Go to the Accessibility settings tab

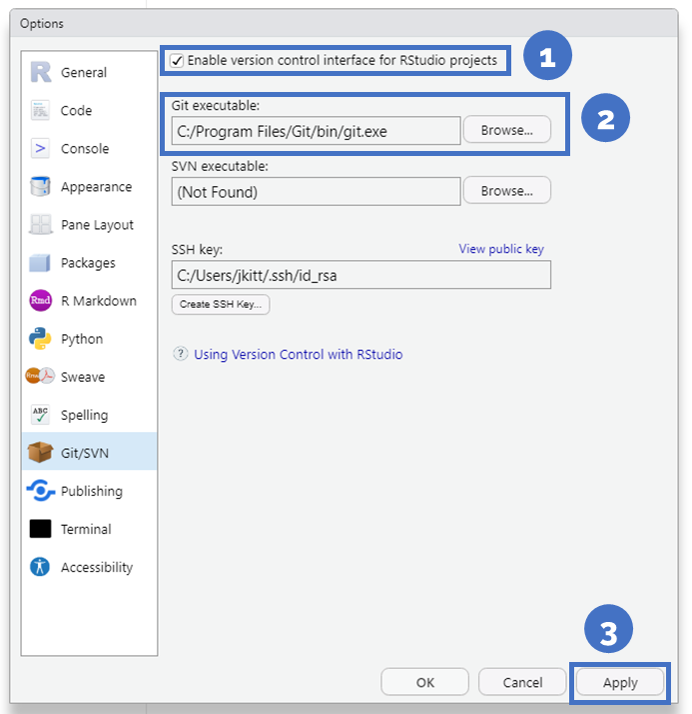click(x=95, y=567)
